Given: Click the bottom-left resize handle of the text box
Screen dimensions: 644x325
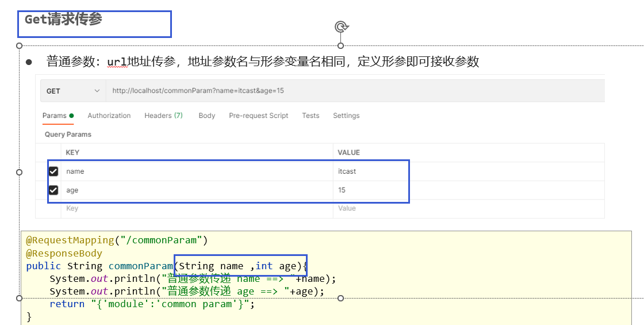Looking at the screenshot, I should pyautogui.click(x=20, y=298).
